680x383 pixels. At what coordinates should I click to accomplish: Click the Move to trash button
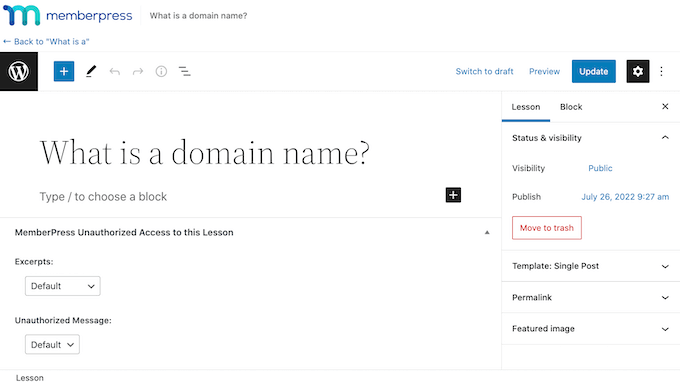click(547, 228)
